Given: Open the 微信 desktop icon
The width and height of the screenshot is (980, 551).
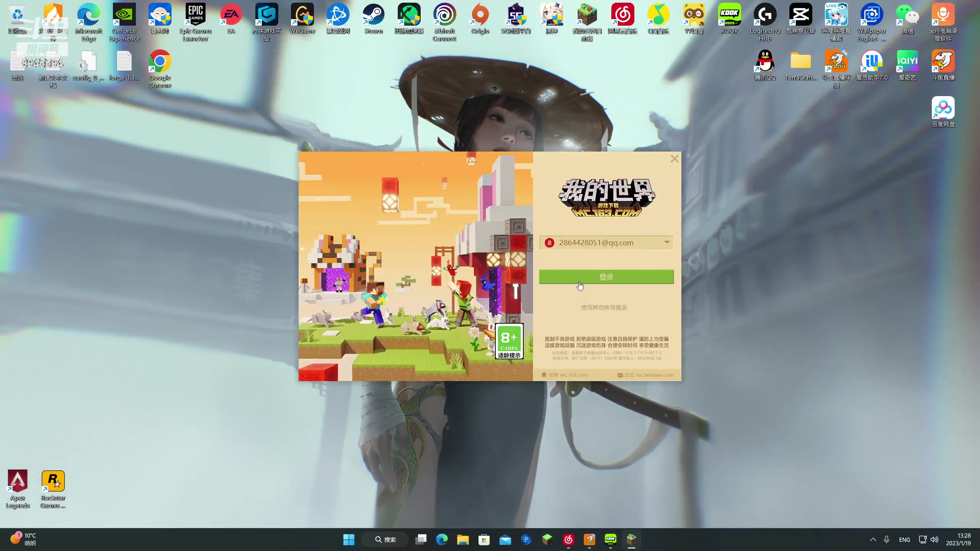Looking at the screenshot, I should tap(908, 19).
